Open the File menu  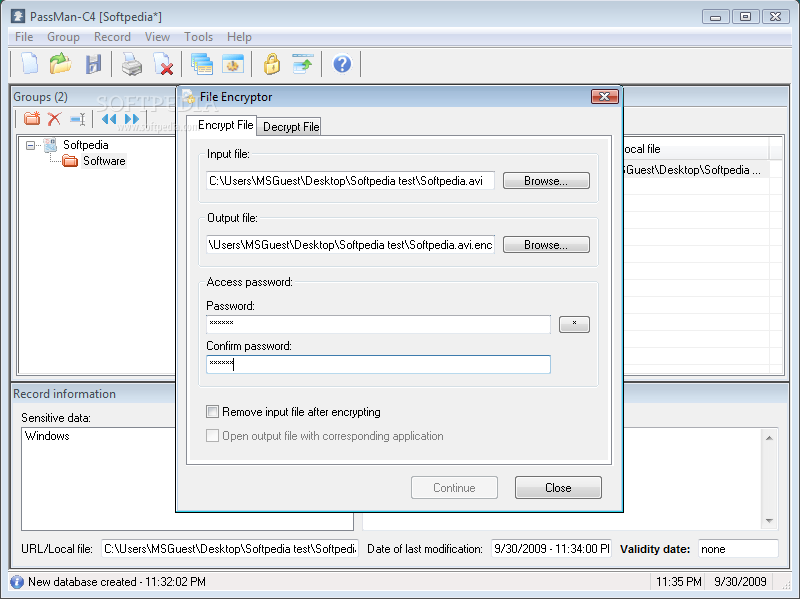pyautogui.click(x=24, y=37)
